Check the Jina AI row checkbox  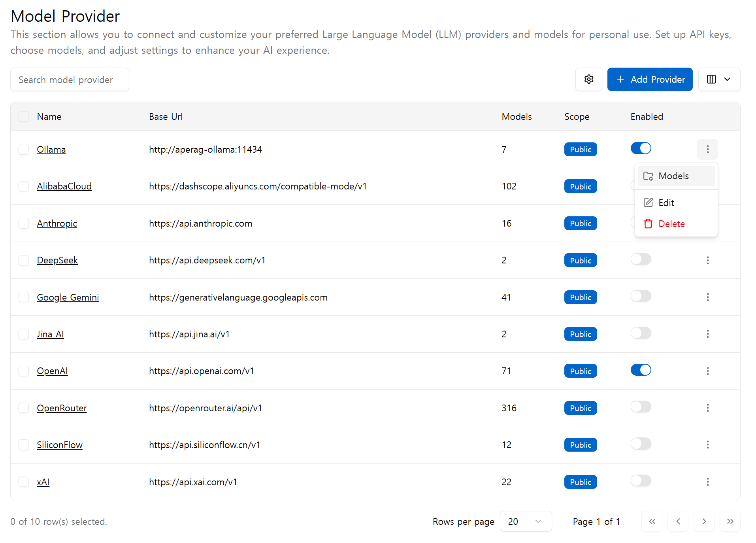click(24, 334)
